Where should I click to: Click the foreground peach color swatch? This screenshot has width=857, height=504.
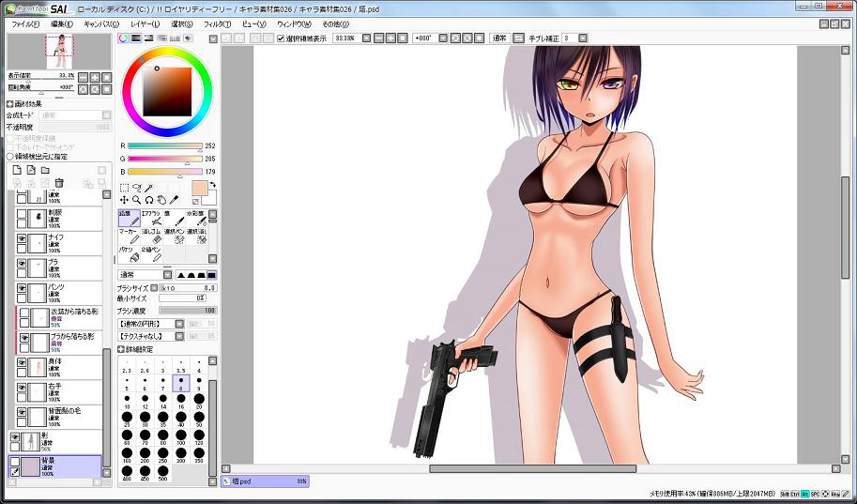[x=199, y=188]
